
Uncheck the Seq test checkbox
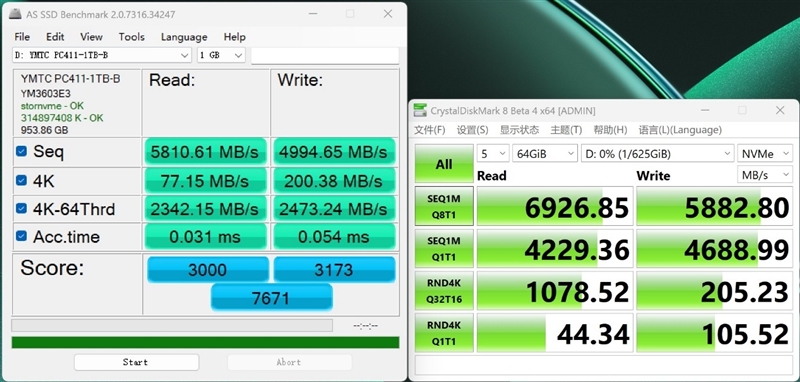[x=21, y=151]
